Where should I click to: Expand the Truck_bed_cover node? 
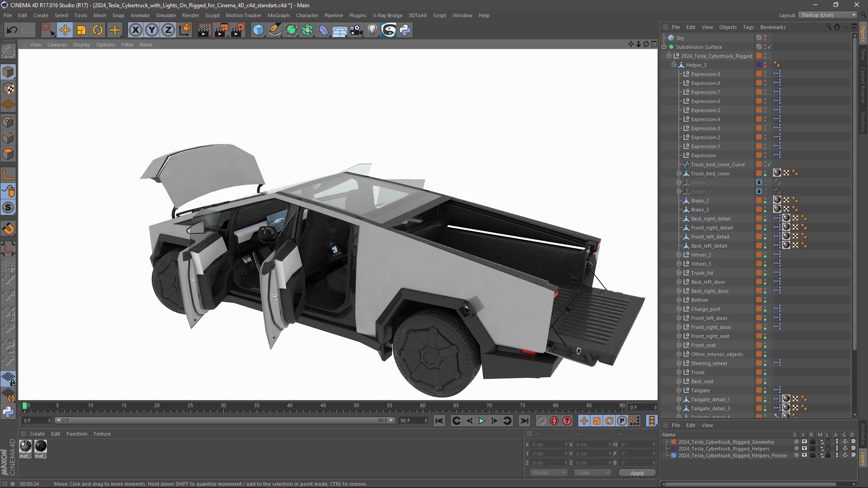[x=679, y=174]
